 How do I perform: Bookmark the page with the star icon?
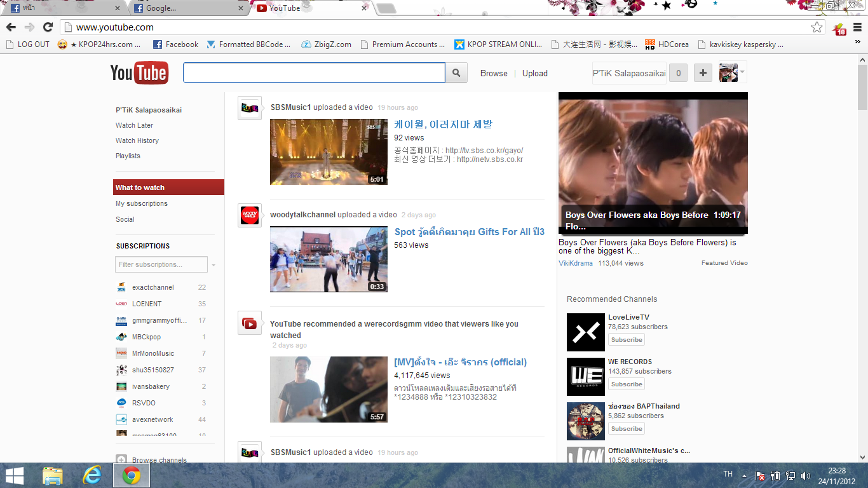(817, 27)
